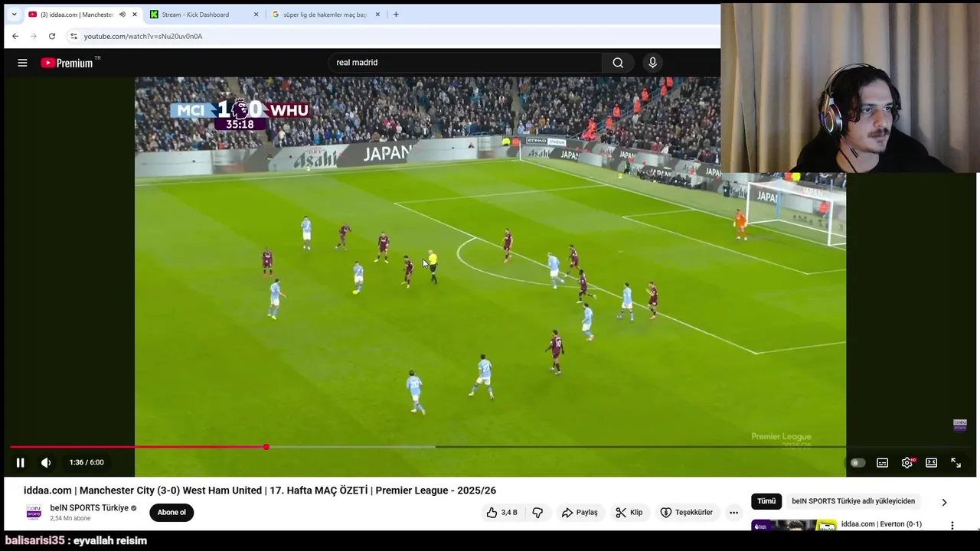The width and height of the screenshot is (980, 551).
Task: Submit search with the magnifier button
Action: pyautogui.click(x=618, y=63)
